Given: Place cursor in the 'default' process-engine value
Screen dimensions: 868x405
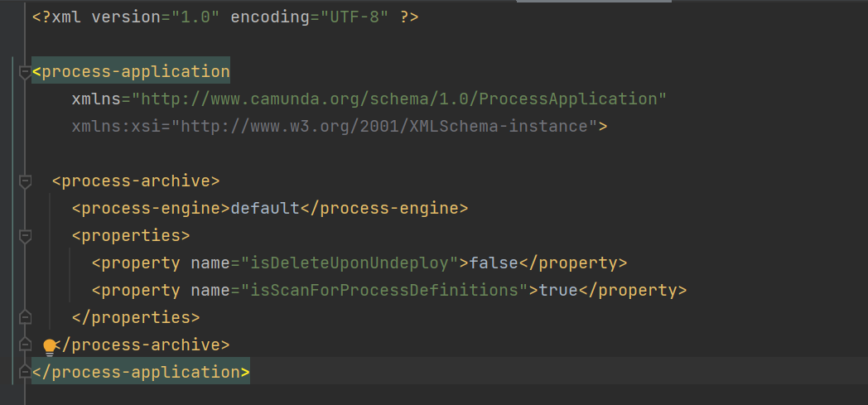Looking at the screenshot, I should click(x=265, y=209).
